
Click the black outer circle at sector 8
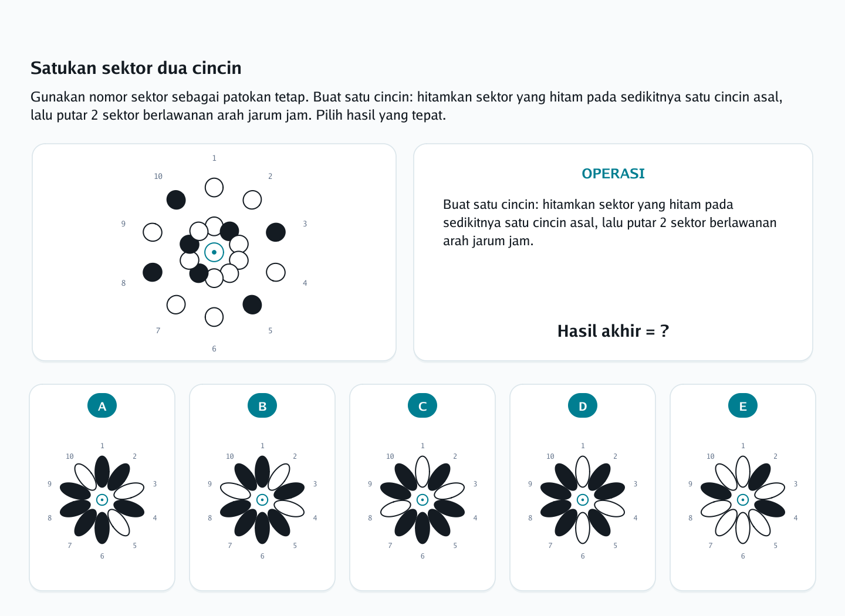pyautogui.click(x=153, y=272)
